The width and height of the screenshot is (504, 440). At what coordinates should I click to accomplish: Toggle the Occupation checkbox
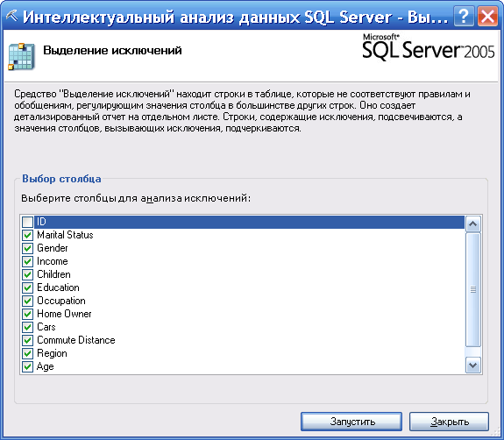(x=28, y=301)
